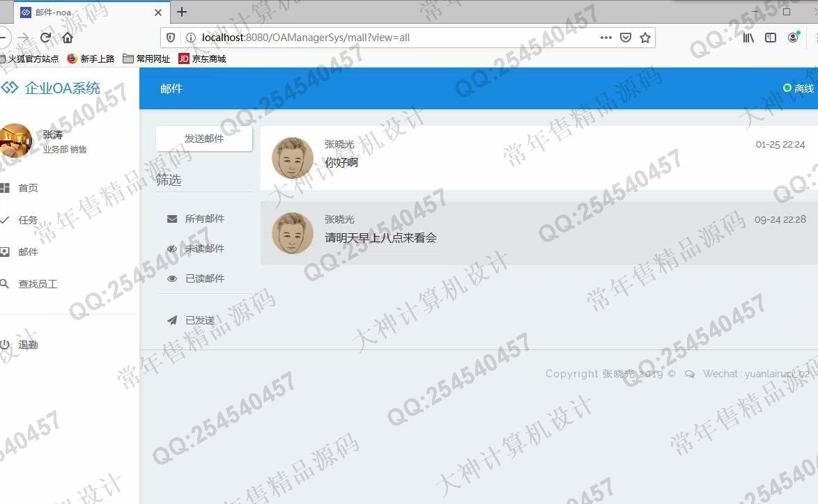Click the 退勤 power icon
Viewport: 818px width, 504px height.
point(5,345)
